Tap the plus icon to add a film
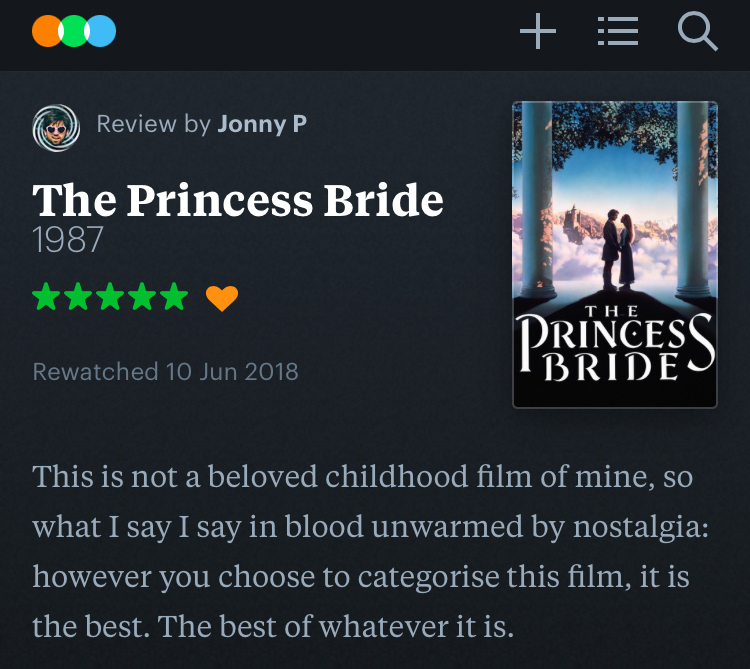This screenshot has width=750, height=669. (538, 33)
